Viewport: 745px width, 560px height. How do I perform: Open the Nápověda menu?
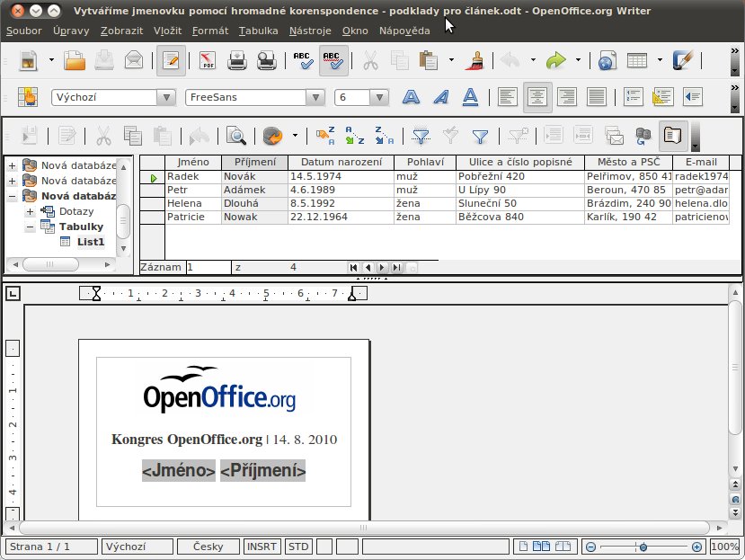[404, 31]
